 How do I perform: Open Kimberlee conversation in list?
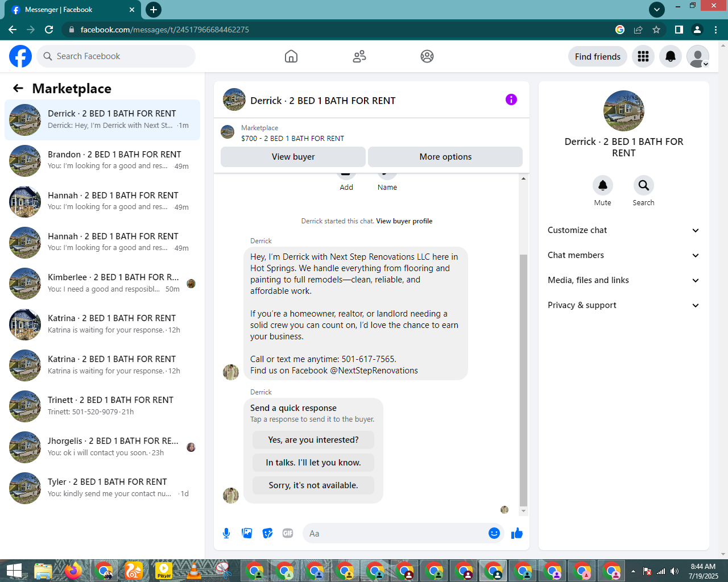coord(102,283)
